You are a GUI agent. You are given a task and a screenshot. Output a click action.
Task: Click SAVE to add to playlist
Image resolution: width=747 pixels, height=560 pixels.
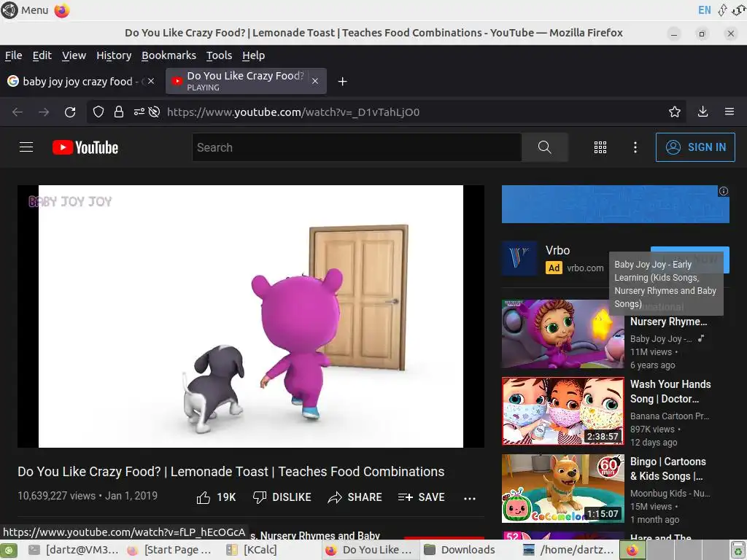(x=422, y=497)
